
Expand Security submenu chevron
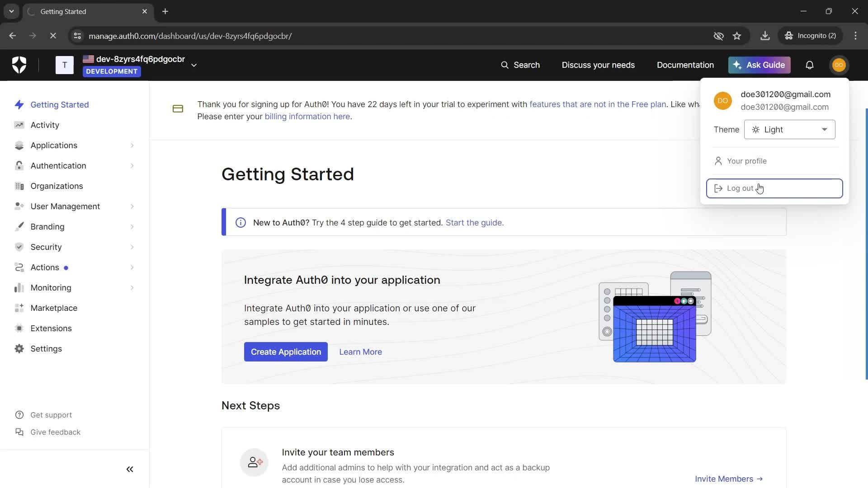point(132,247)
